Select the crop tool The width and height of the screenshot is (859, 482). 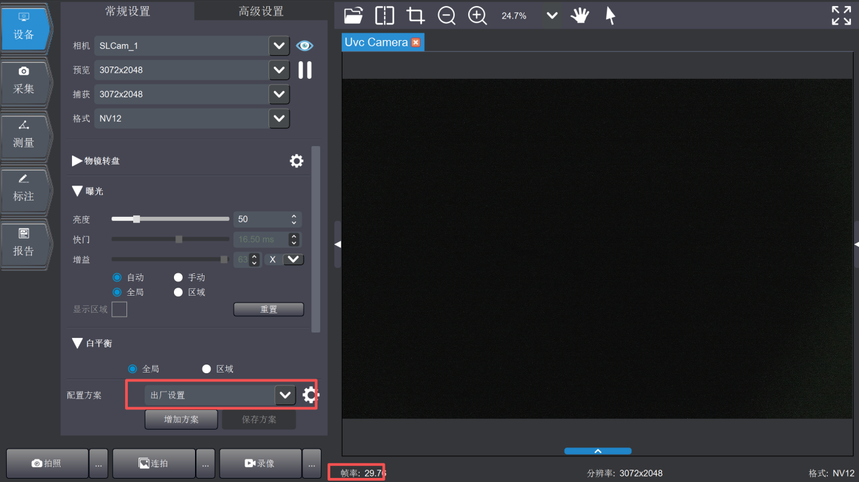tap(415, 15)
